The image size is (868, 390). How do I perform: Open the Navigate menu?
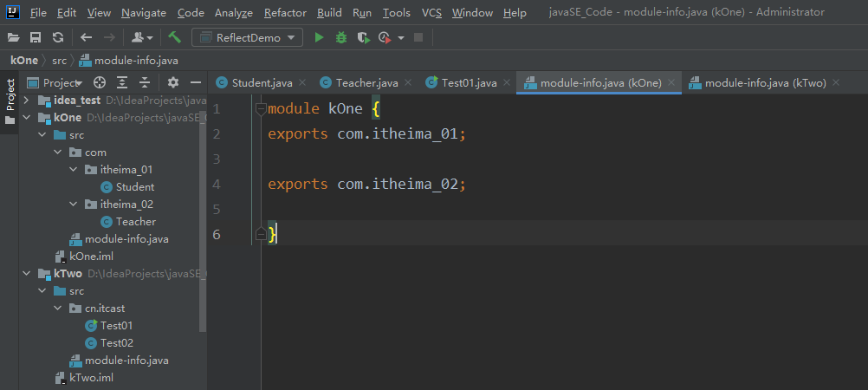(x=144, y=12)
